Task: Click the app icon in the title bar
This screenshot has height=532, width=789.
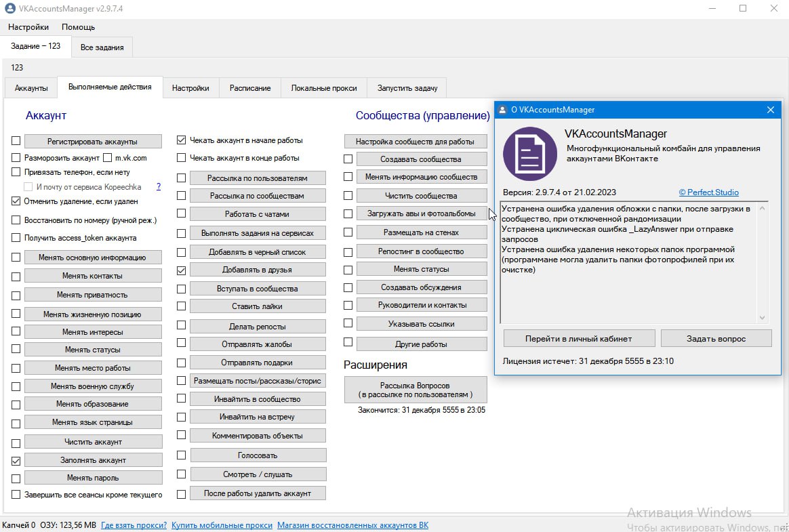Action: click(x=9, y=9)
